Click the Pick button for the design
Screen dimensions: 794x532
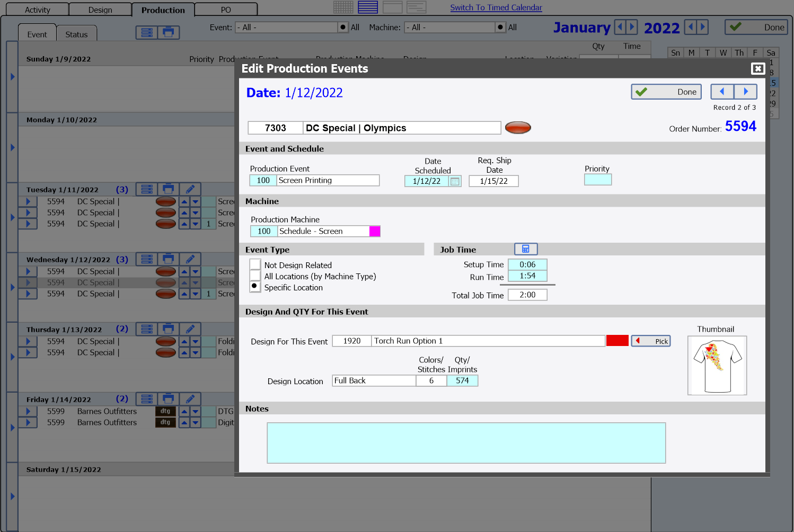coord(650,341)
